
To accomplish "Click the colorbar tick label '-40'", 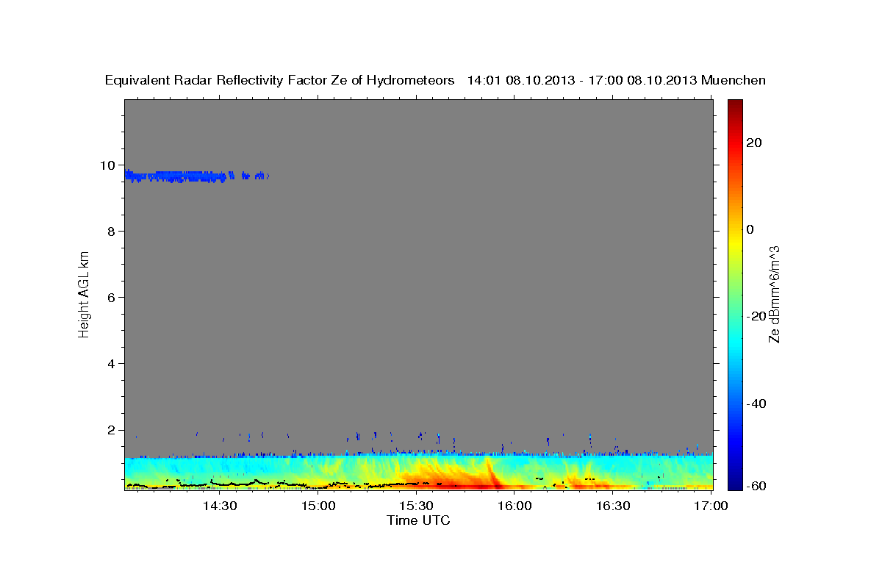I will (x=756, y=404).
